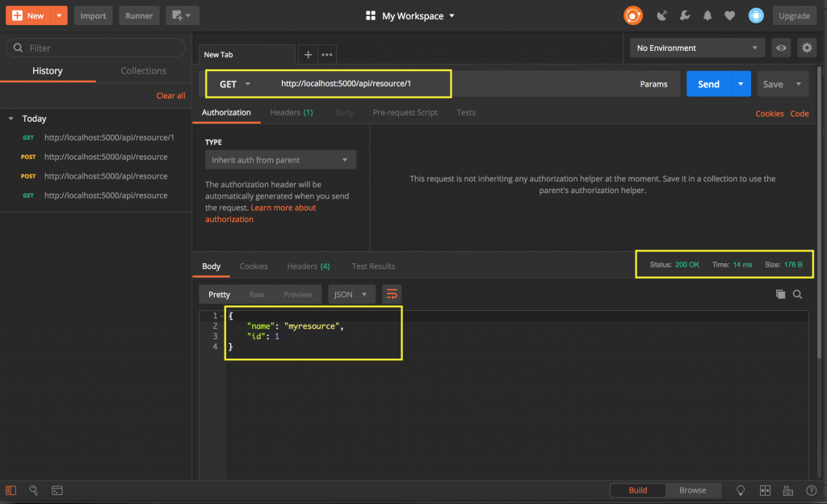Open the request Headers (1) tab

point(292,112)
